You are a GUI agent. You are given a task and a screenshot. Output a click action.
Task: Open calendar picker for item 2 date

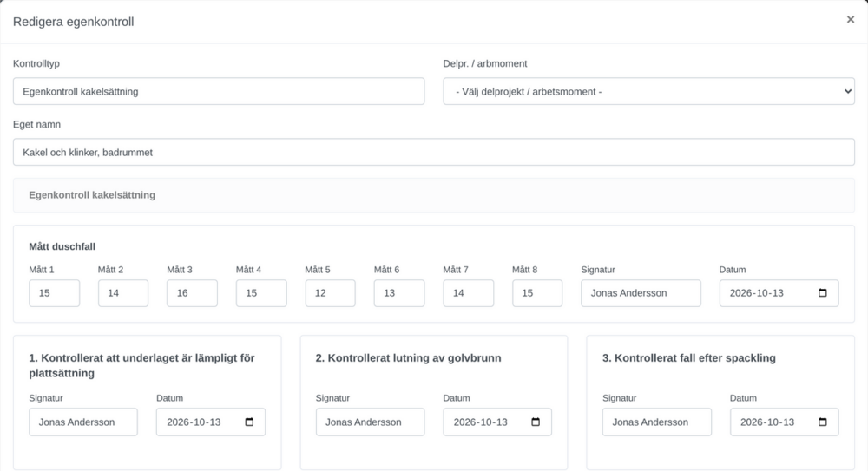tap(536, 422)
